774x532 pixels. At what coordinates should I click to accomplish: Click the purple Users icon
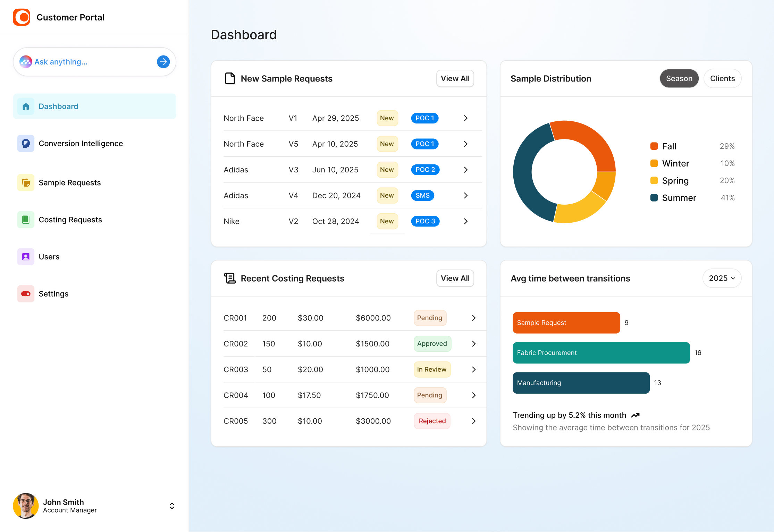[26, 257]
